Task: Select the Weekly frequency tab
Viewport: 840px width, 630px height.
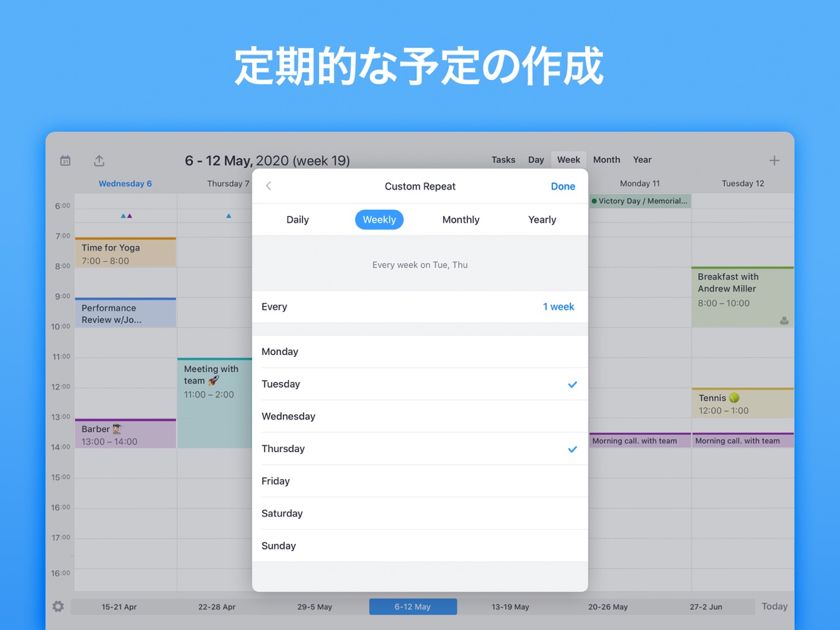Action: click(379, 220)
